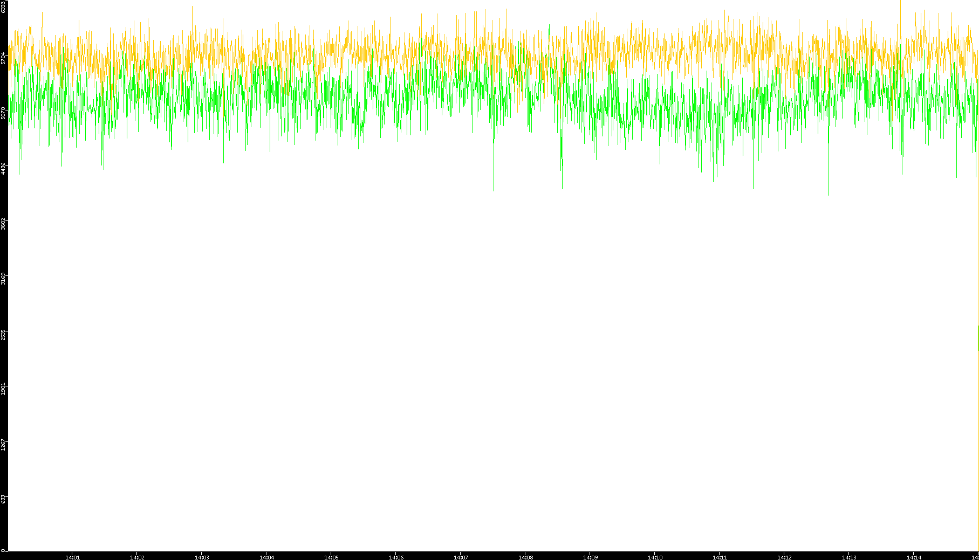979x560 pixels.
Task: Click the 14:13 time label
Action: pyautogui.click(x=849, y=557)
